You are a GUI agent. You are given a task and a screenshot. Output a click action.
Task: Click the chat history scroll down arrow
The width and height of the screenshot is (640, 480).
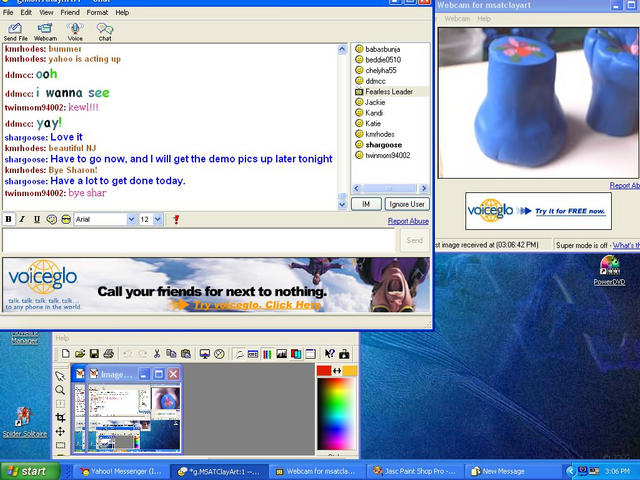click(342, 205)
